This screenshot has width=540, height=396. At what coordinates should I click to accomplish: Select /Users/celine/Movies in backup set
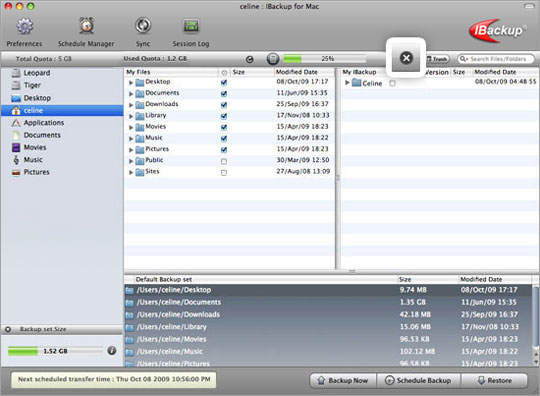[x=328, y=339]
